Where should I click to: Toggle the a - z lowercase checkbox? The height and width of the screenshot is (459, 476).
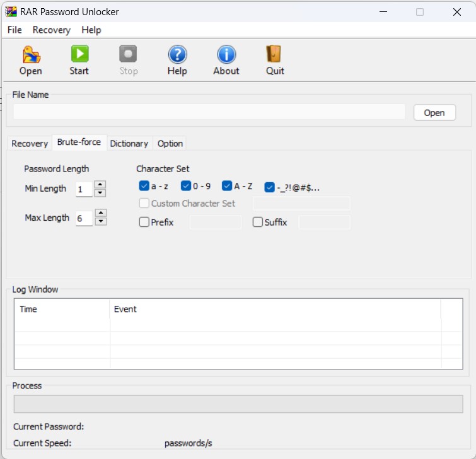tap(144, 186)
